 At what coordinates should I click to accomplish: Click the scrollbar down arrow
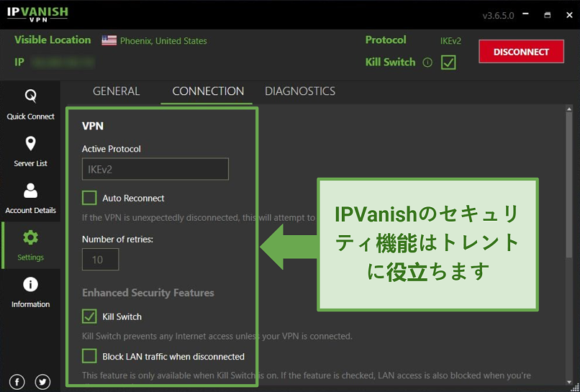(x=569, y=382)
